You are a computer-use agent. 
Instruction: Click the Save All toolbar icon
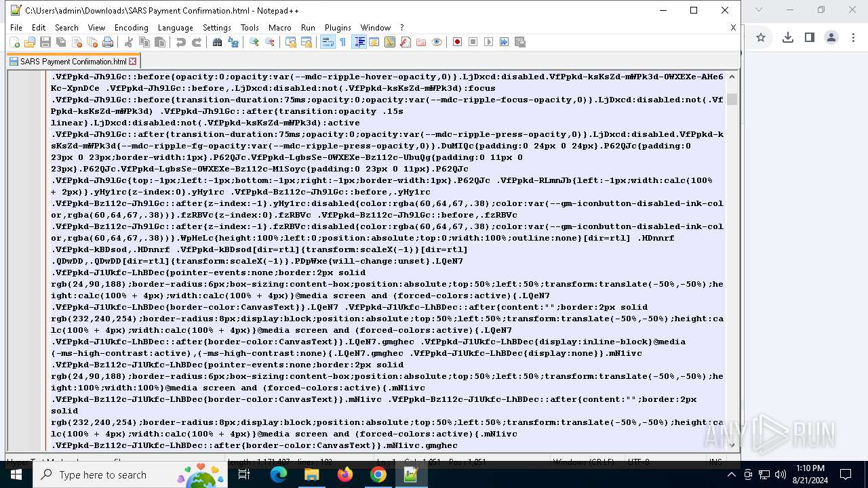pyautogui.click(x=61, y=42)
